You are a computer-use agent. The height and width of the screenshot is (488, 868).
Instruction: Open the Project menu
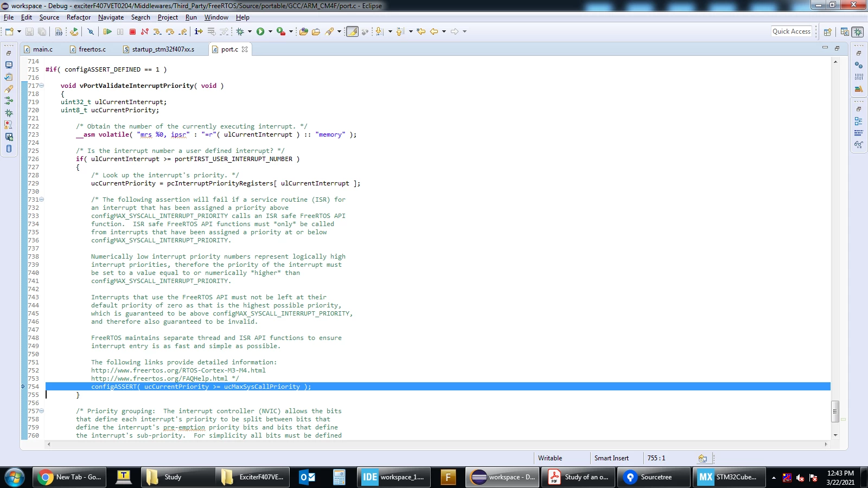pos(168,17)
